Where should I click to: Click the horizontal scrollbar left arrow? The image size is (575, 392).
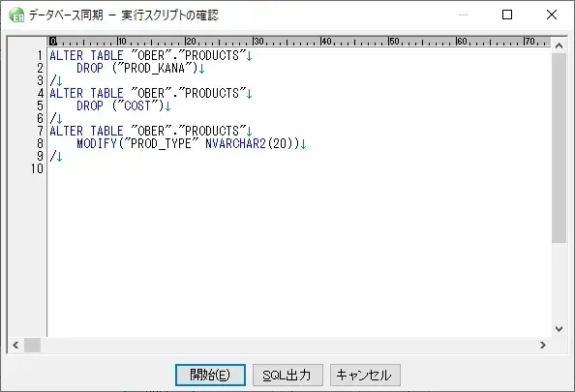pos(15,346)
